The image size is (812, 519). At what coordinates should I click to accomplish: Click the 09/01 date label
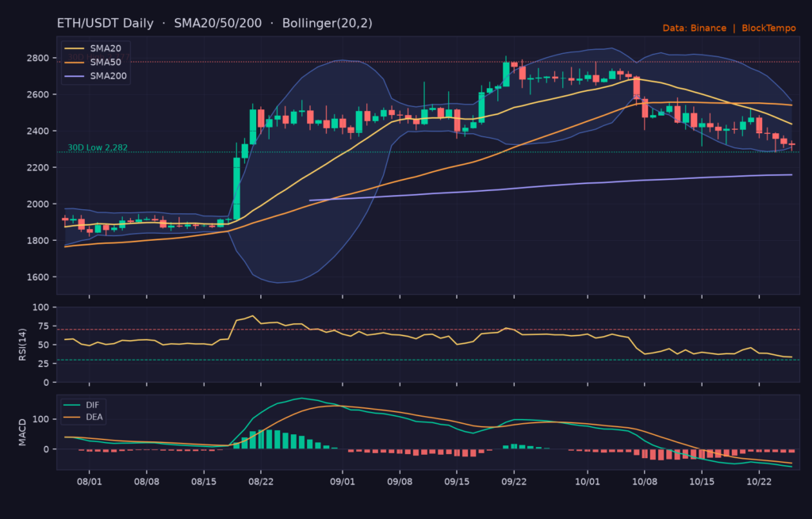343,482
